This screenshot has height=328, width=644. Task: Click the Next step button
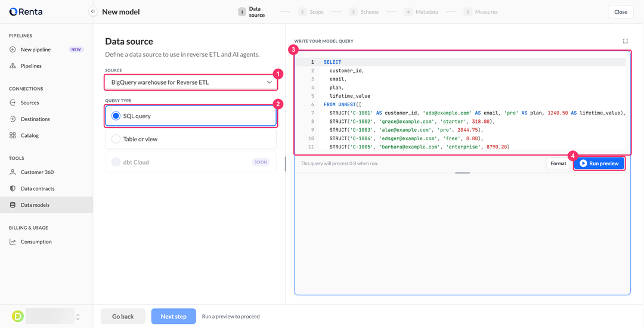click(174, 317)
